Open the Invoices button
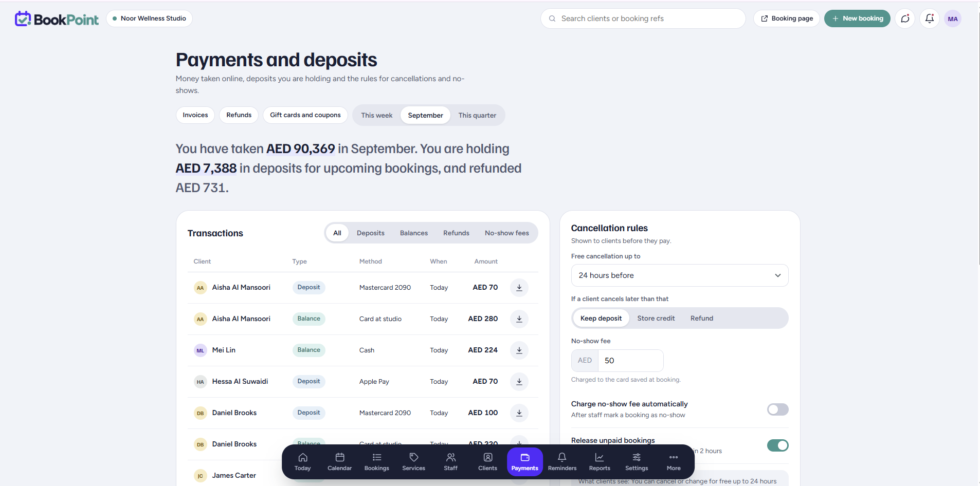Screen dimensions: 980x486 195,115
